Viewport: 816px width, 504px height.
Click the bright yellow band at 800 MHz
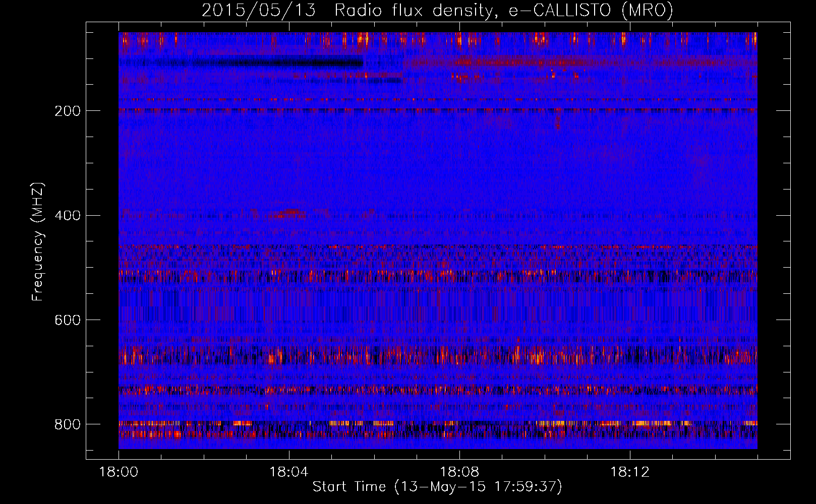point(438,423)
